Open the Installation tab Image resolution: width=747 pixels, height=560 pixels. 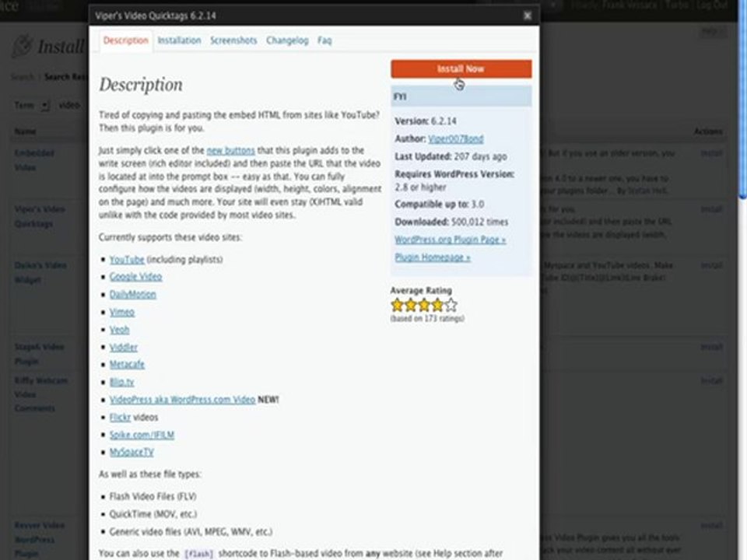point(179,40)
